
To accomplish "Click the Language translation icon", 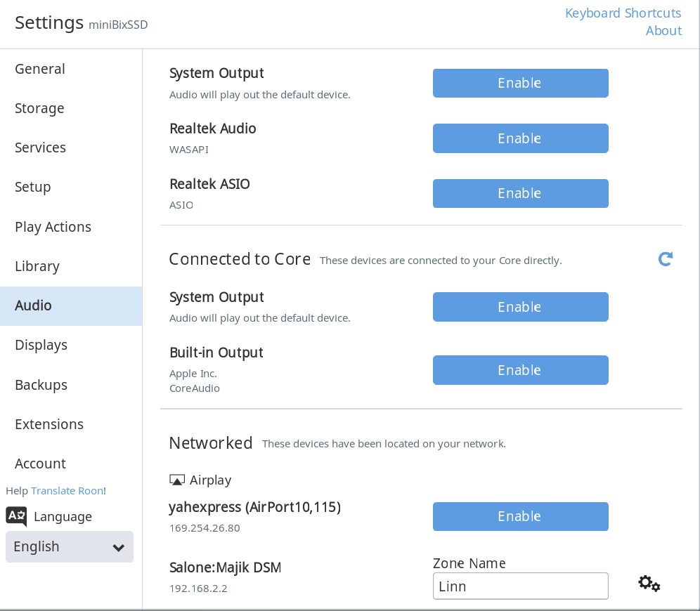I will (17, 516).
